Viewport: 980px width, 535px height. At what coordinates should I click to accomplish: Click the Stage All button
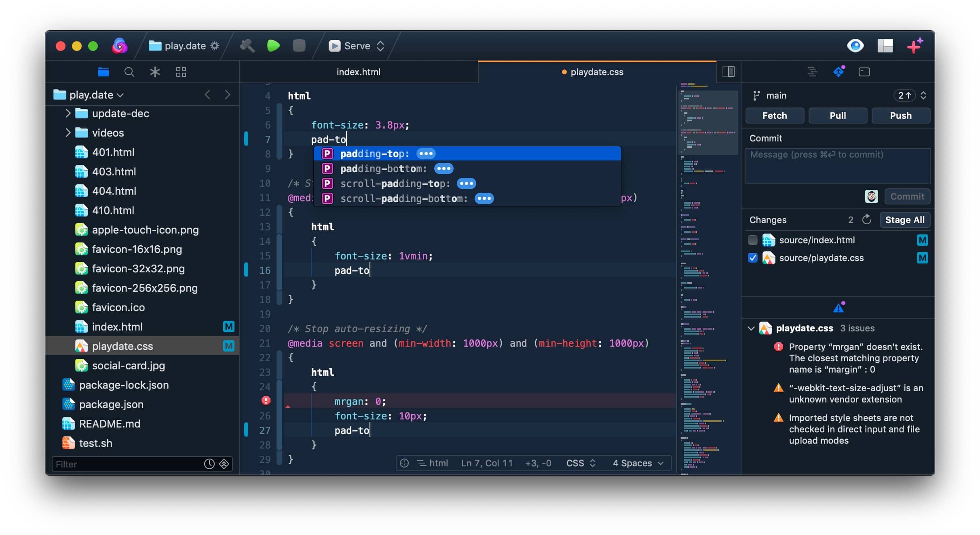[906, 219]
